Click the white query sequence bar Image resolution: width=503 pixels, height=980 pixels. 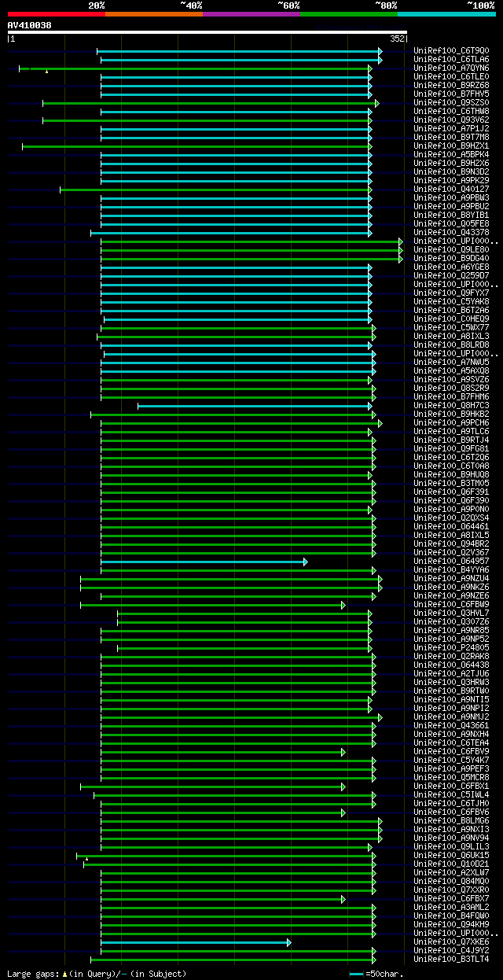[x=207, y=32]
